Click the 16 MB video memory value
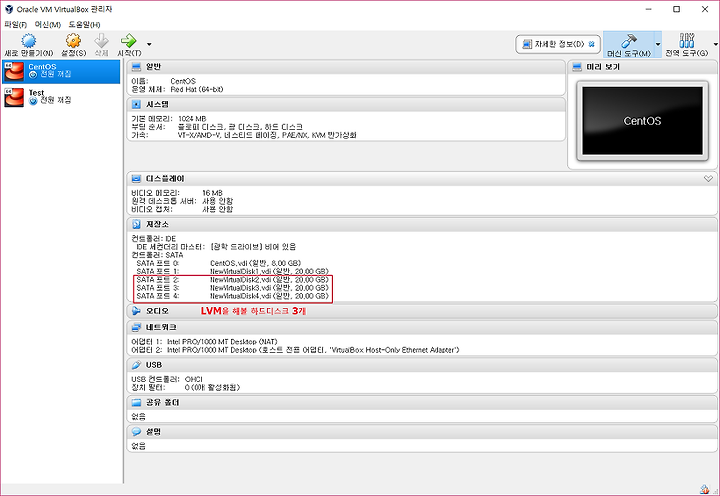This screenshot has height=496, width=720. point(212,193)
